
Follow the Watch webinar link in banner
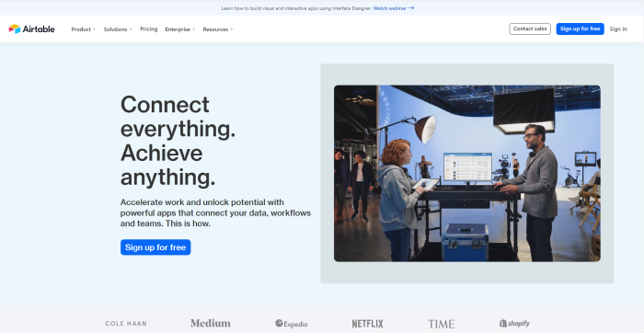tap(394, 8)
